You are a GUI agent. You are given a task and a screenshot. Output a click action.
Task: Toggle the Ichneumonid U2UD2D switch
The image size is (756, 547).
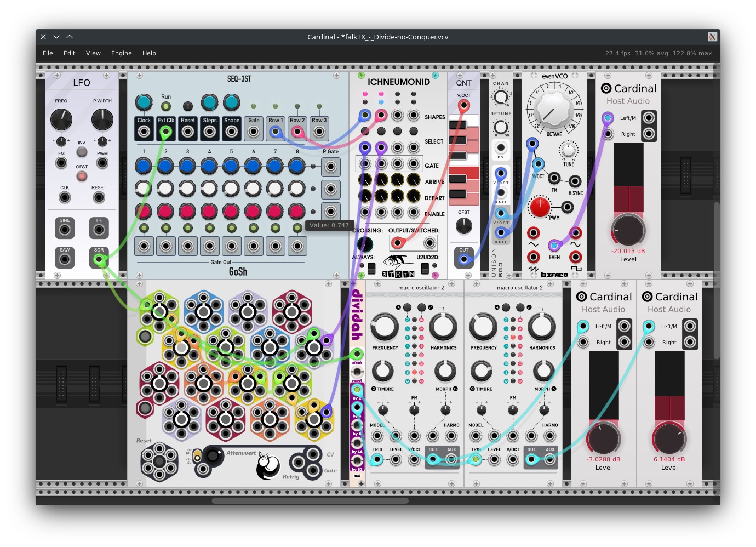pyautogui.click(x=425, y=269)
